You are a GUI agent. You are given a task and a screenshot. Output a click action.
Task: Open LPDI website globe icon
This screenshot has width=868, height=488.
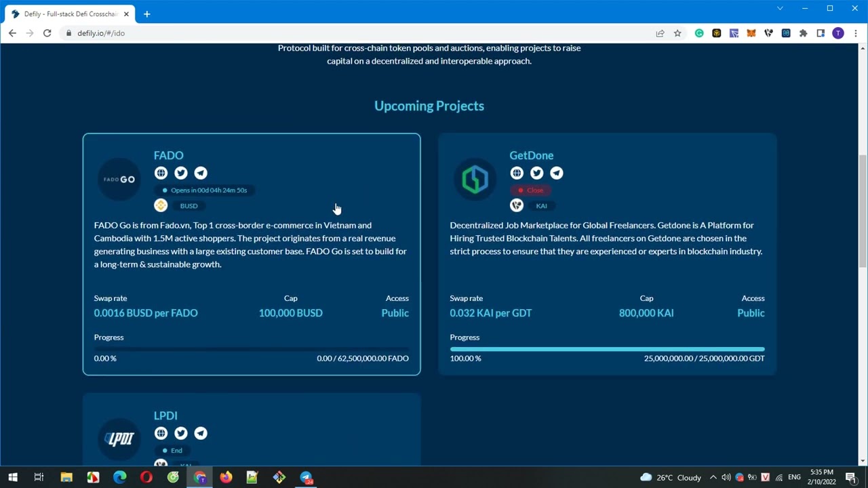click(x=161, y=433)
